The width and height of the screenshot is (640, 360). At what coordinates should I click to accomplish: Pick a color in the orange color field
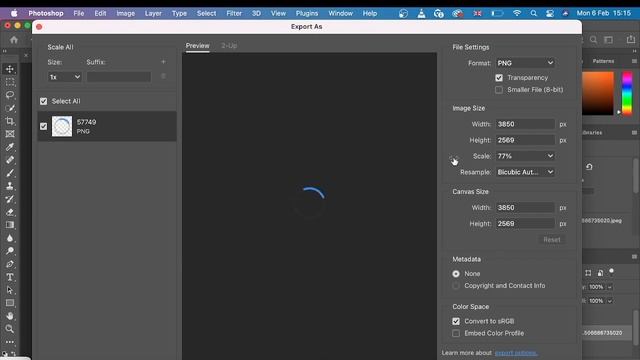[598, 93]
